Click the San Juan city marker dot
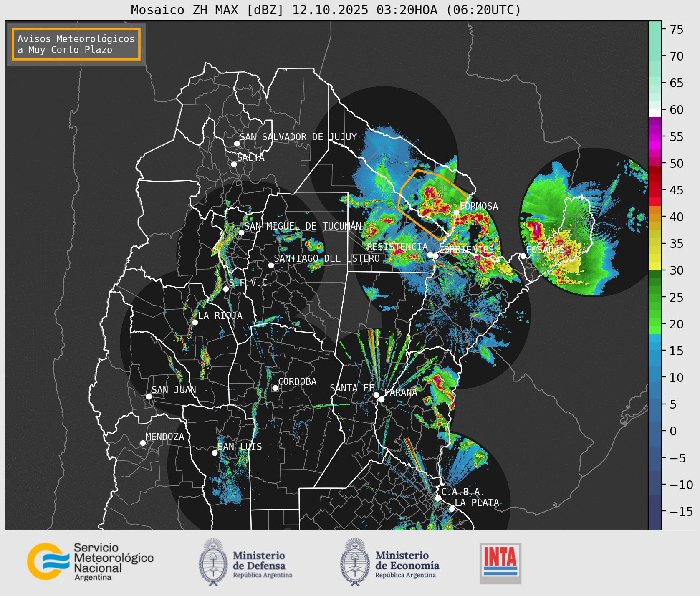This screenshot has height=596, width=700. [149, 396]
